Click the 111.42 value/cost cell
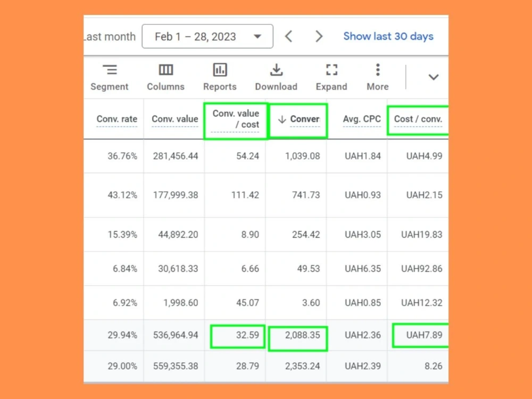 [245, 195]
